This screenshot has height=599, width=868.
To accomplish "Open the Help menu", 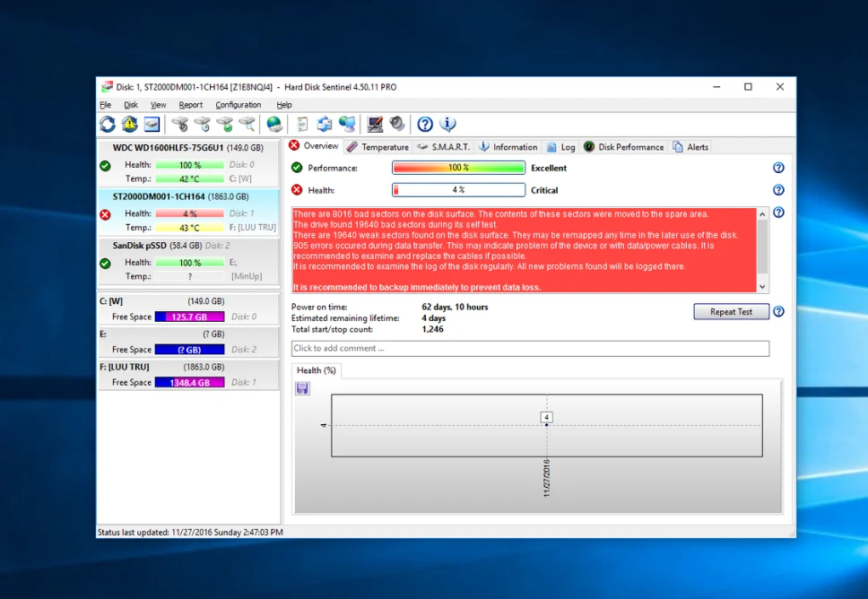I will [284, 105].
